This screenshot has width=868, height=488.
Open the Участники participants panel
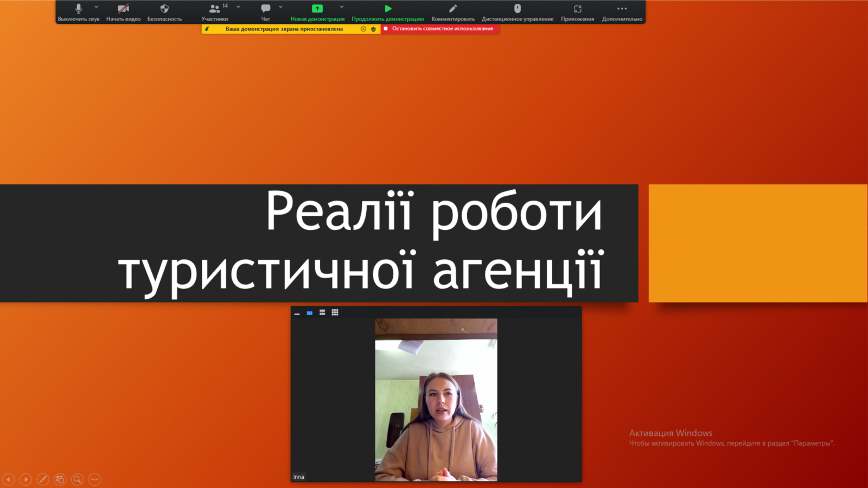pos(215,12)
